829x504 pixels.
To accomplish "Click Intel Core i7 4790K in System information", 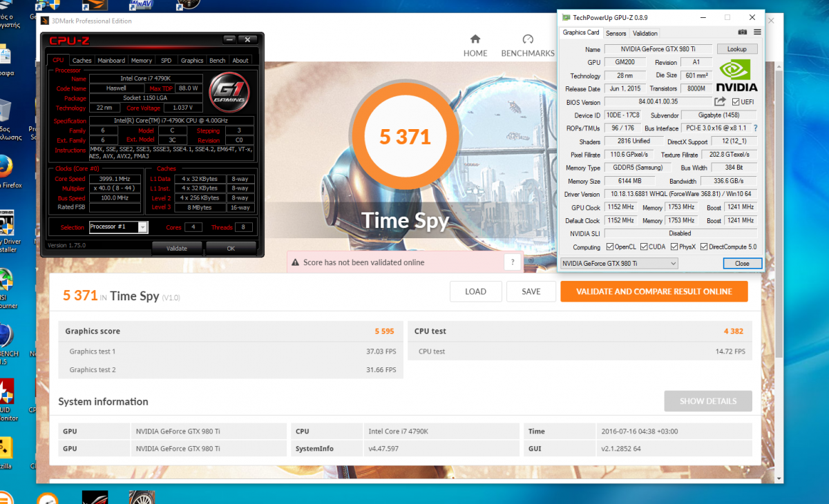I will 399,431.
